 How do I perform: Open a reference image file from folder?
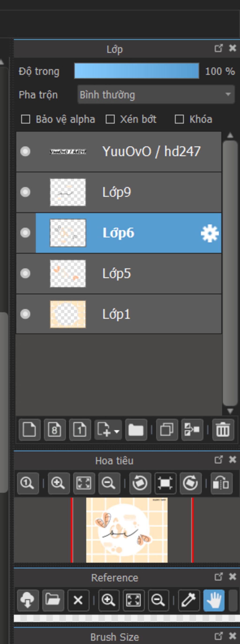[x=53, y=600]
